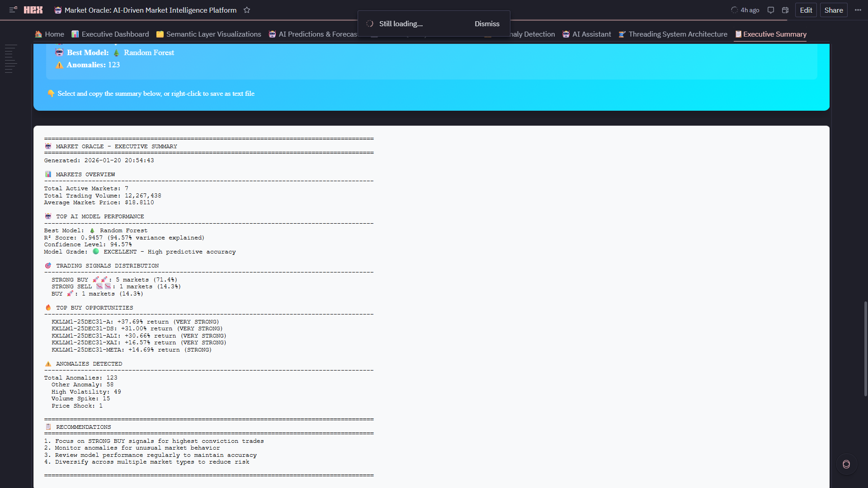Expand the page outline on left

click(11, 59)
